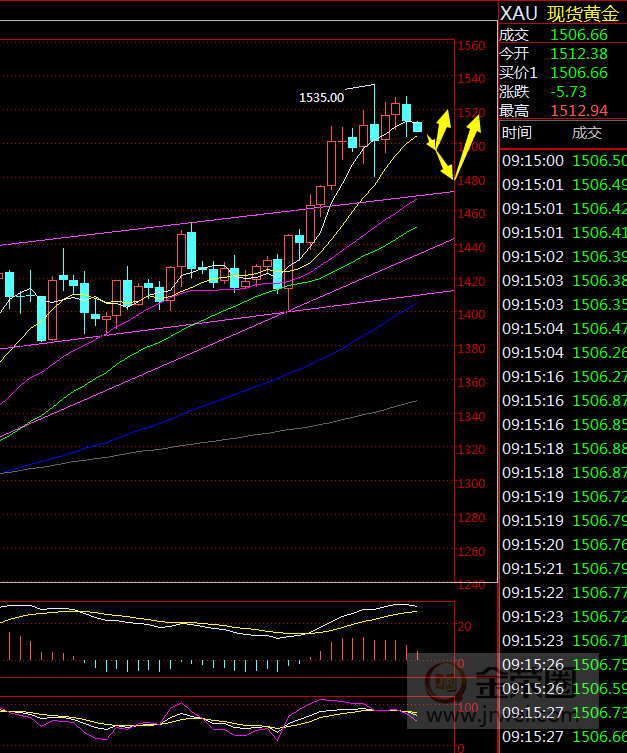Image resolution: width=627 pixels, height=753 pixels.
Task: Click the 1380 price axis label
Action: point(471,349)
